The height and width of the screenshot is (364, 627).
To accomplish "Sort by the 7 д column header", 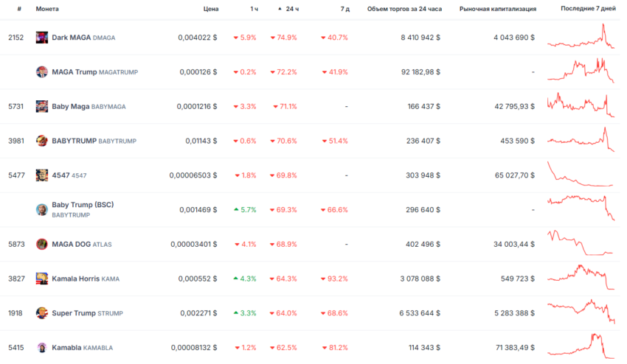I will 344,9.
